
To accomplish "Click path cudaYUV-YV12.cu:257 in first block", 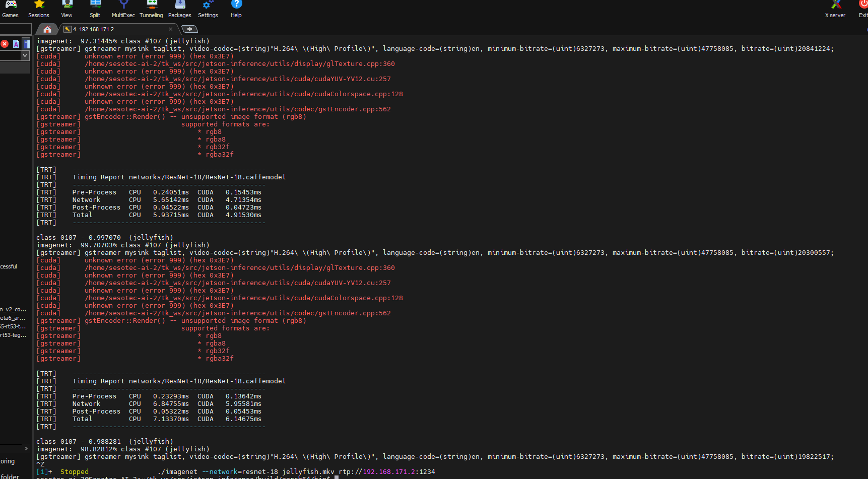I will pyautogui.click(x=238, y=79).
